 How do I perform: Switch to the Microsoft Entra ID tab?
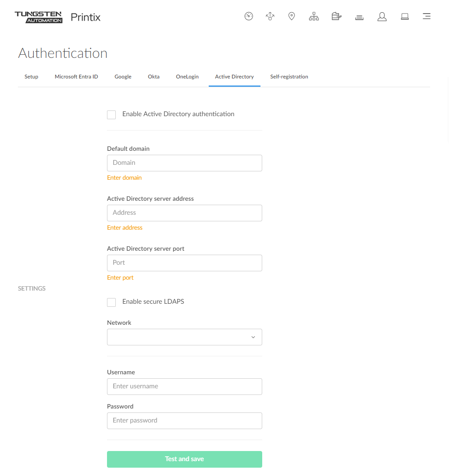click(x=76, y=77)
